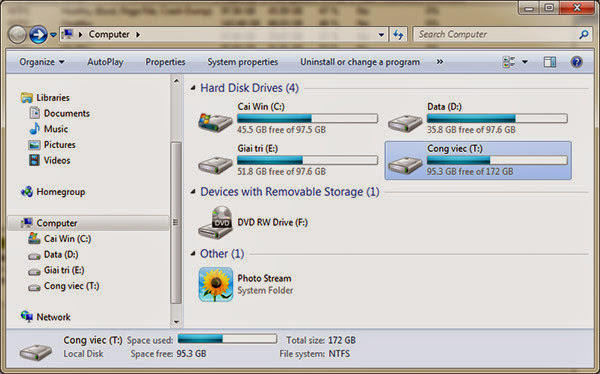Select the Photo Stream sunflower icon

pos(216,284)
